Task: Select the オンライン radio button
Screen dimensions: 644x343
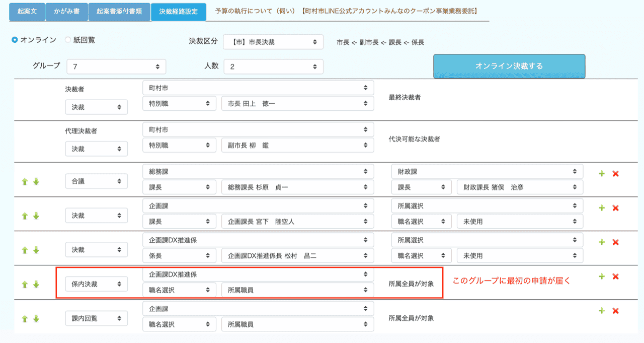Action: click(x=15, y=40)
